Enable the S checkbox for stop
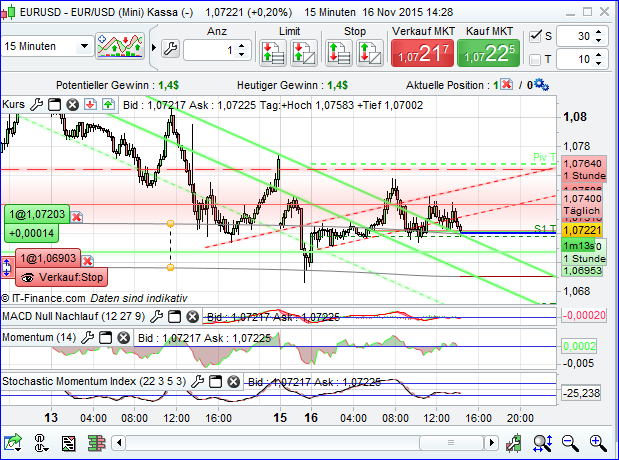The width and height of the screenshot is (619, 460). [x=535, y=37]
